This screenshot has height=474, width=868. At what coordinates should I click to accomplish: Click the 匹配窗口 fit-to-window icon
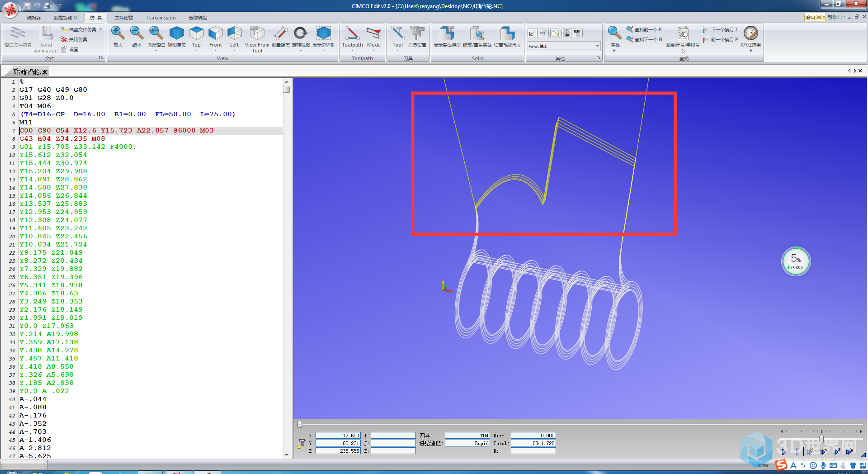click(x=156, y=33)
